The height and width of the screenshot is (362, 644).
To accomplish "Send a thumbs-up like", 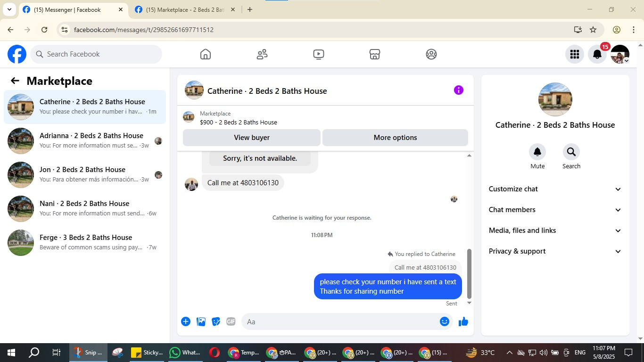I will pyautogui.click(x=463, y=321).
